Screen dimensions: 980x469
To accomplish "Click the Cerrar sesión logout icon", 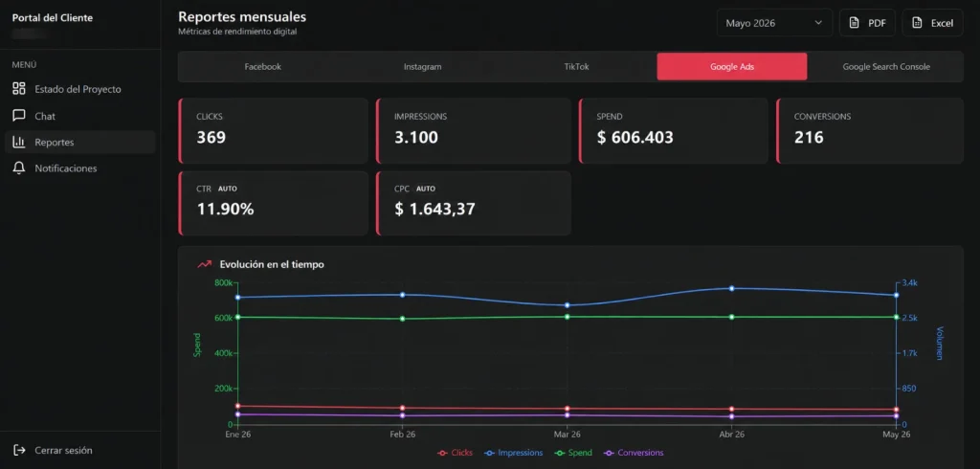I will 19,450.
